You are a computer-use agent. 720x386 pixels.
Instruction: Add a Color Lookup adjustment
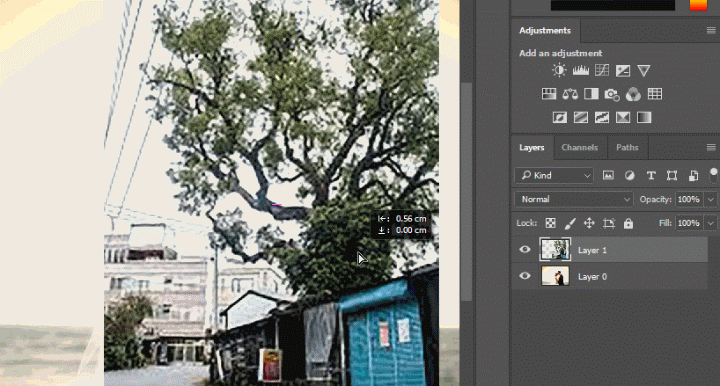point(655,94)
